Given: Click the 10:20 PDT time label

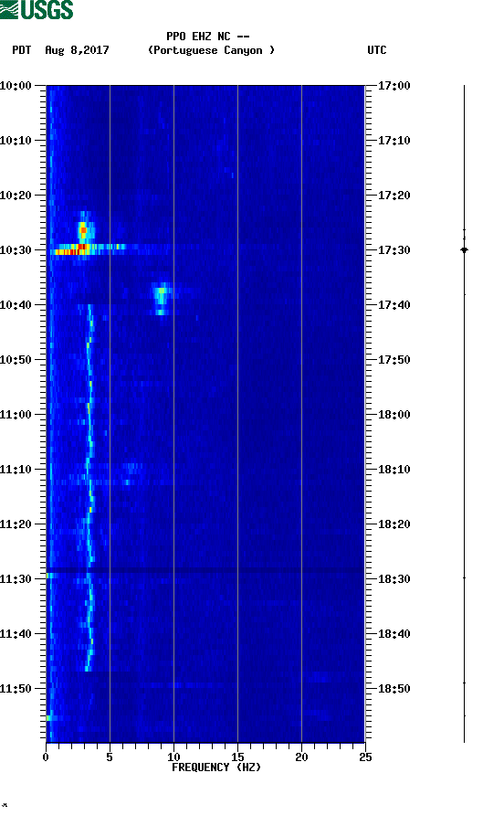Looking at the screenshot, I should (x=16, y=196).
